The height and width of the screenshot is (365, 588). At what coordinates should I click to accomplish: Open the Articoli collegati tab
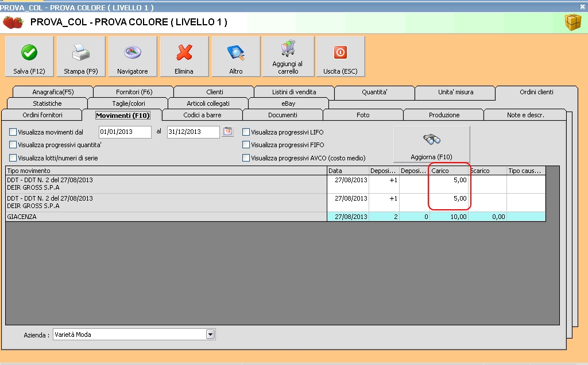pos(208,103)
